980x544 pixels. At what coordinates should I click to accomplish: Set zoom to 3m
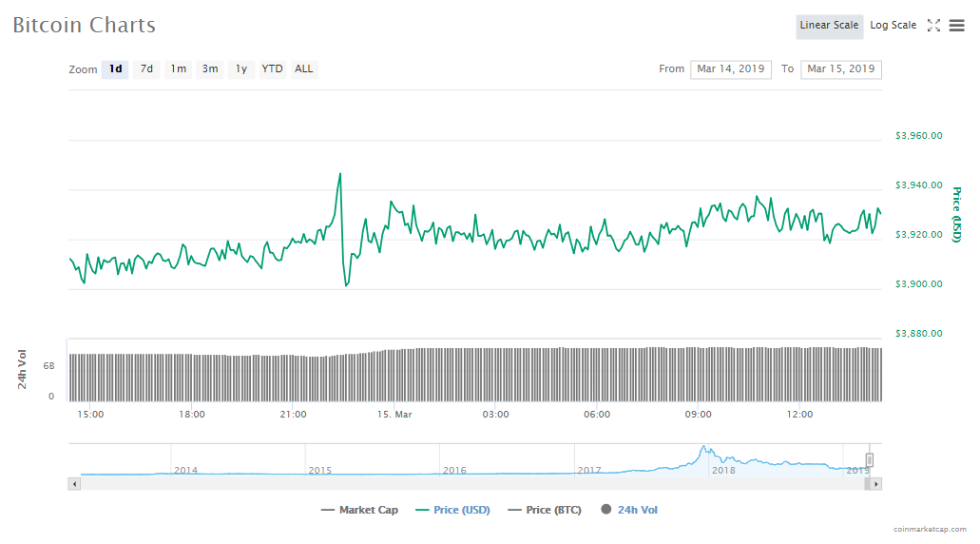(x=210, y=69)
